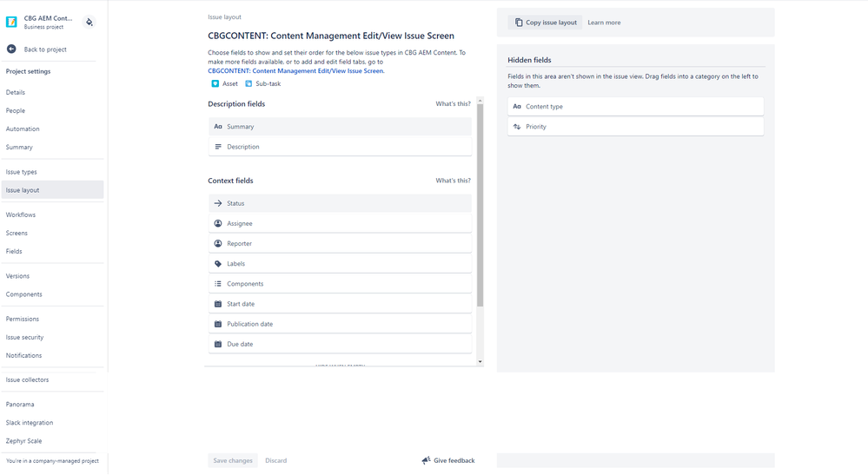Select Issue layout in the sidebar

click(x=51, y=189)
